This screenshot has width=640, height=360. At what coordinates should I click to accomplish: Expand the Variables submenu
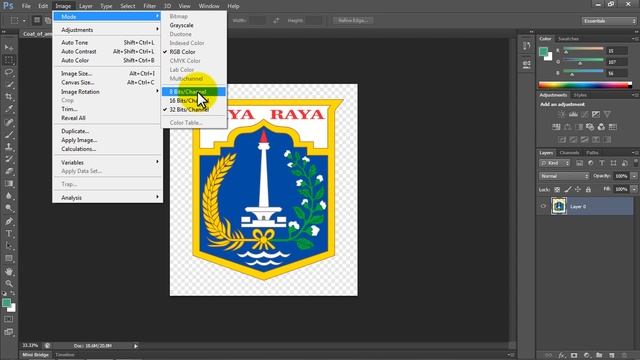click(108, 162)
